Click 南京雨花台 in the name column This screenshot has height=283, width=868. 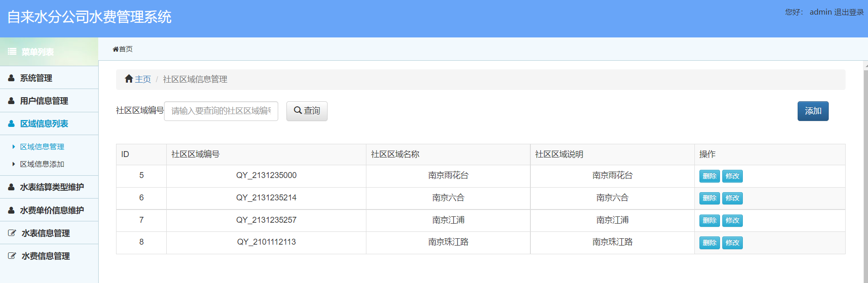448,175
